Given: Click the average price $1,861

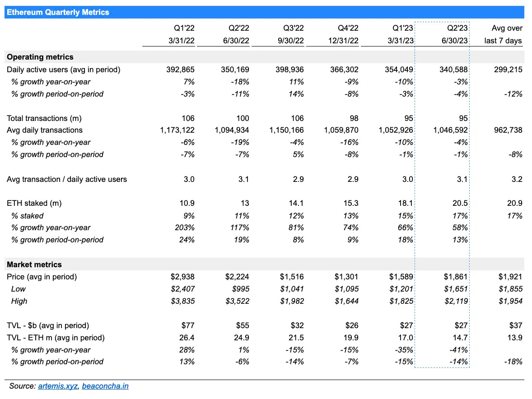Looking at the screenshot, I should [456, 277].
